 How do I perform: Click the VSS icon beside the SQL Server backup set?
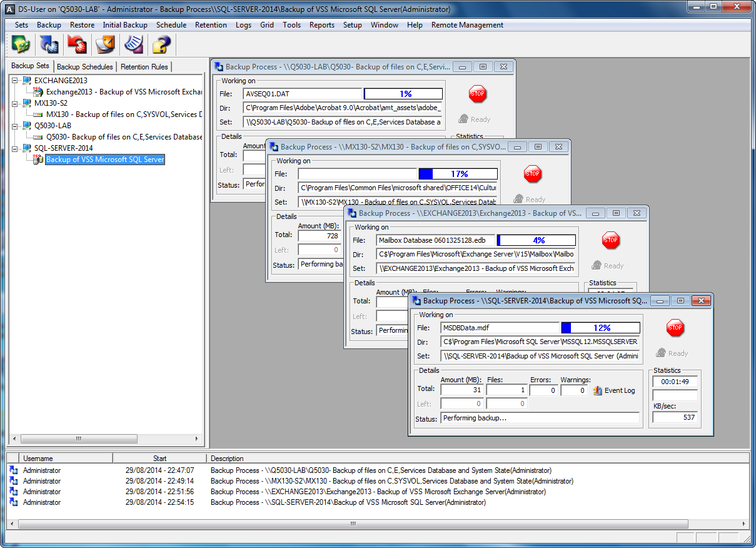[39, 160]
